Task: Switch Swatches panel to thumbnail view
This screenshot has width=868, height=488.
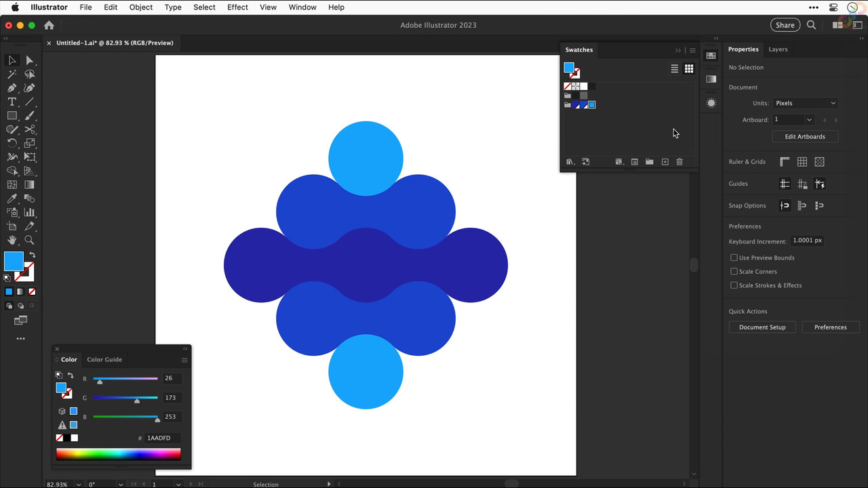Action: tap(689, 68)
